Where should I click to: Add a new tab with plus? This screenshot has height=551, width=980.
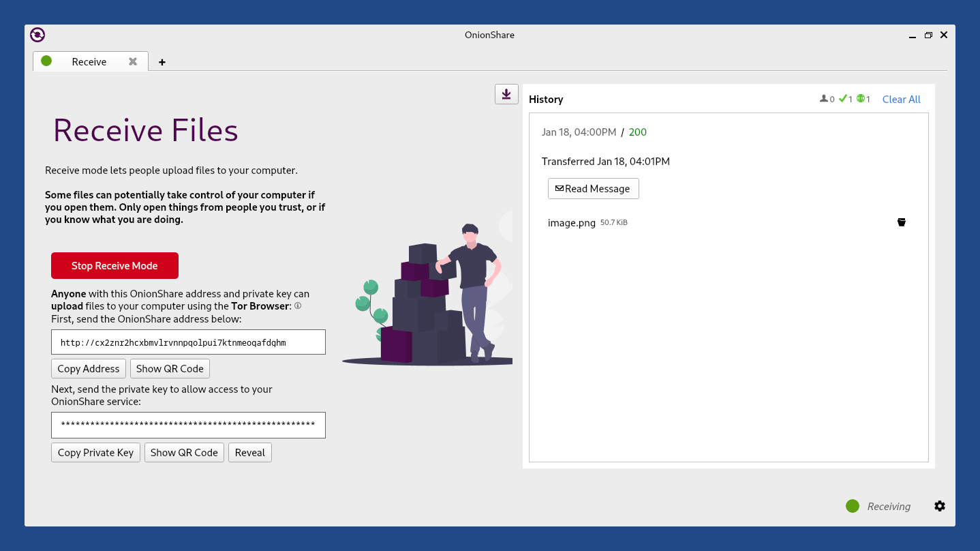pos(162,62)
